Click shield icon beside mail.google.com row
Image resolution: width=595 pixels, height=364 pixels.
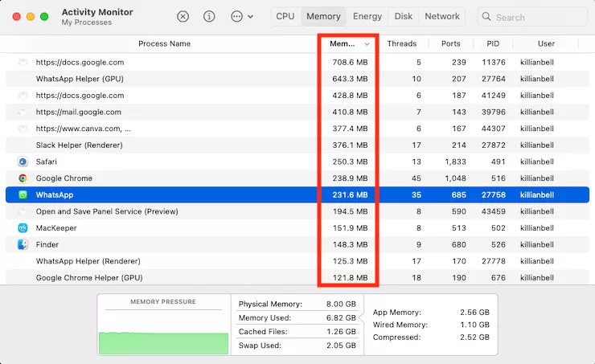[x=23, y=112]
